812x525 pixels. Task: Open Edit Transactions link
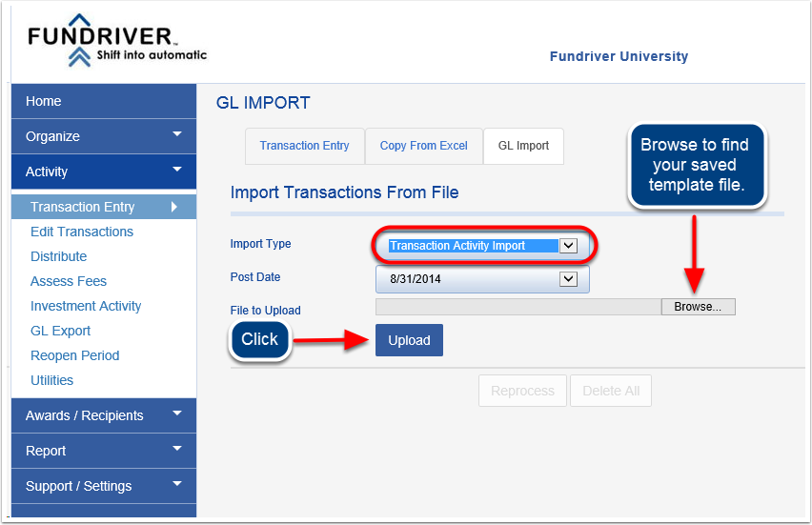tap(82, 232)
